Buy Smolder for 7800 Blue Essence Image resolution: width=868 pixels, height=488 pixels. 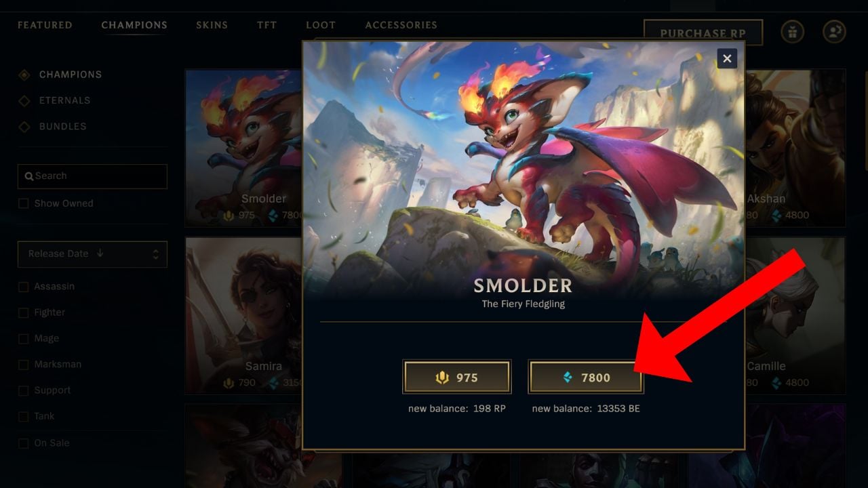coord(586,377)
